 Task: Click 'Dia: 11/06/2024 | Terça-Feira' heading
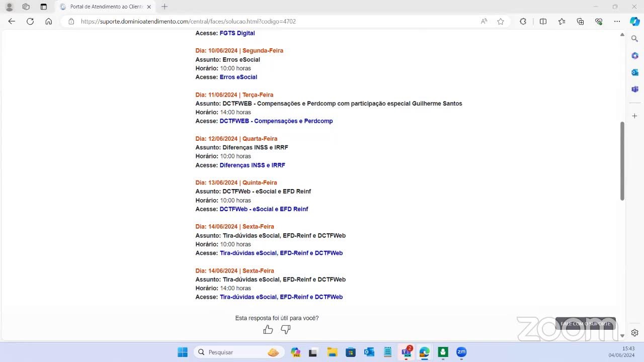point(234,95)
